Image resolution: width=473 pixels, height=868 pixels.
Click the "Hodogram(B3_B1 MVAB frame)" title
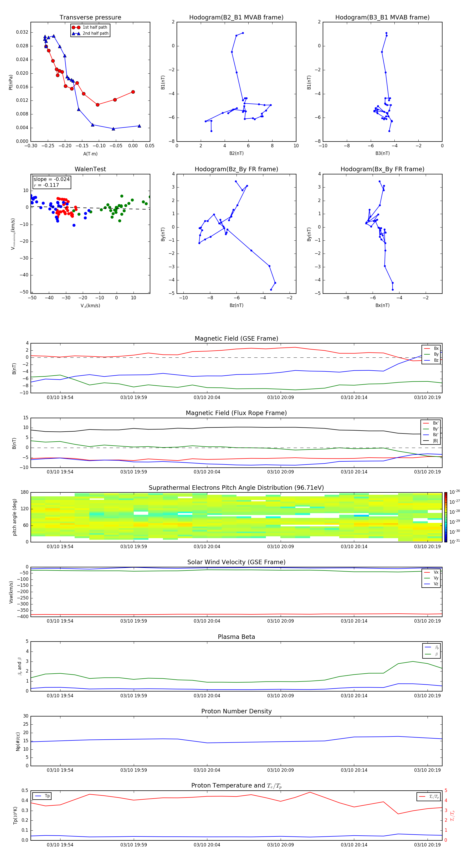[382, 18]
